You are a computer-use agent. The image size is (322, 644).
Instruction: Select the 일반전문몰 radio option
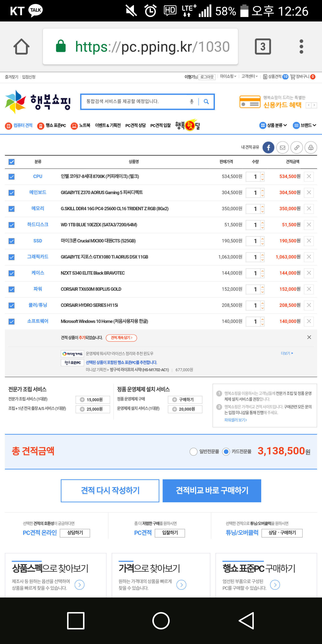pyautogui.click(x=193, y=451)
